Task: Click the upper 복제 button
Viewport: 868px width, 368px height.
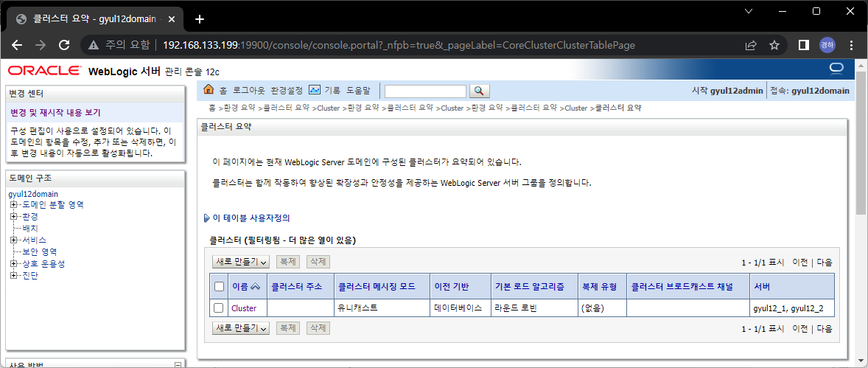Action: pyautogui.click(x=288, y=262)
